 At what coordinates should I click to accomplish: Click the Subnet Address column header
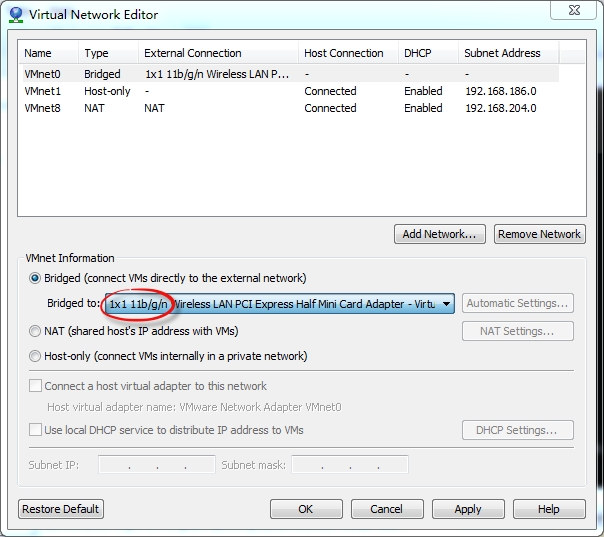tap(508, 53)
